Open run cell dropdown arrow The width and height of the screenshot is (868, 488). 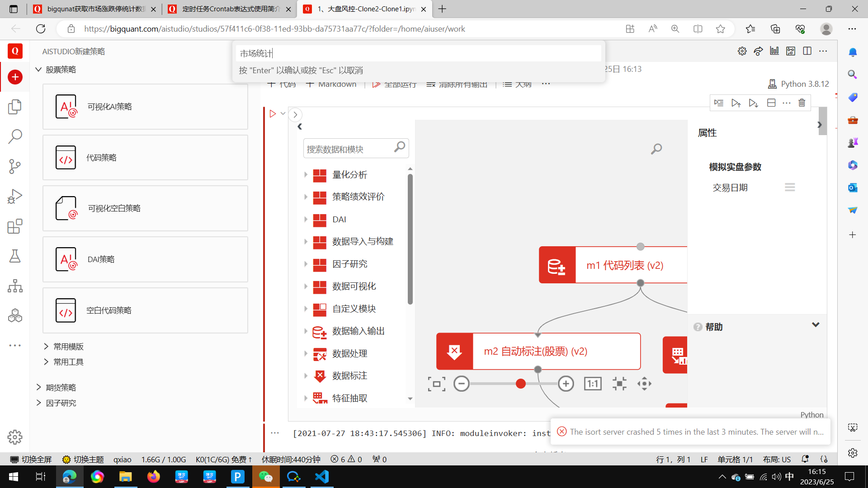(x=283, y=114)
